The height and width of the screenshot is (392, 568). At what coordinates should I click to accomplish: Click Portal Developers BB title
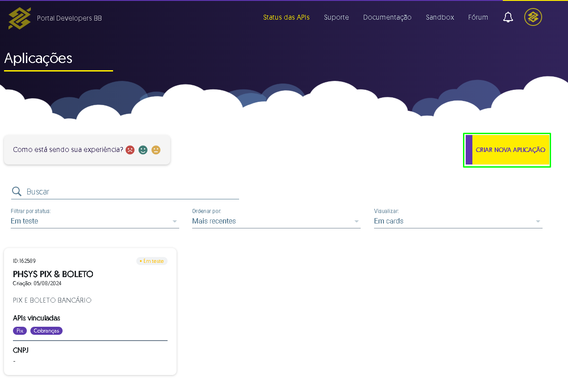(x=69, y=18)
